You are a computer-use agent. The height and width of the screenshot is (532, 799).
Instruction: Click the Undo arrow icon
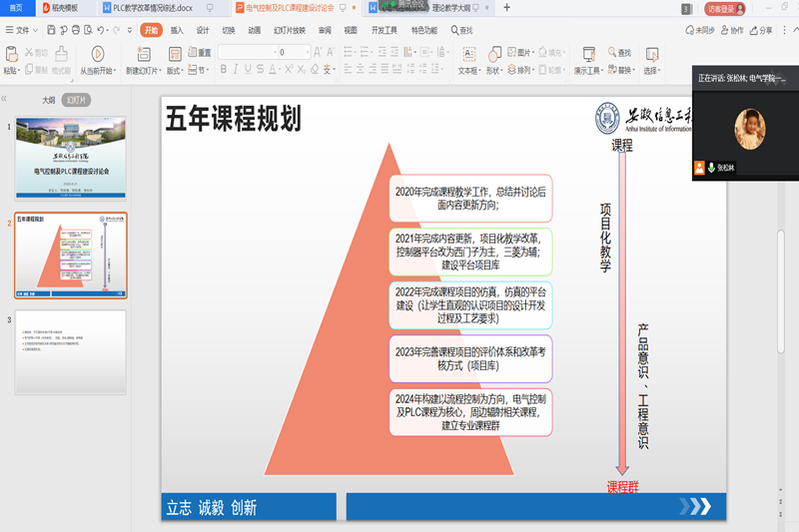(103, 30)
